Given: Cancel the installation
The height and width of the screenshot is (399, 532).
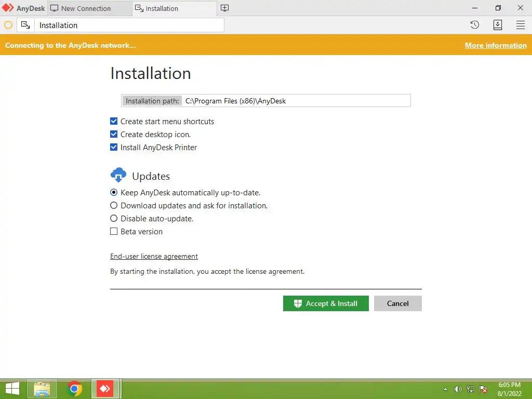Looking at the screenshot, I should tap(397, 303).
